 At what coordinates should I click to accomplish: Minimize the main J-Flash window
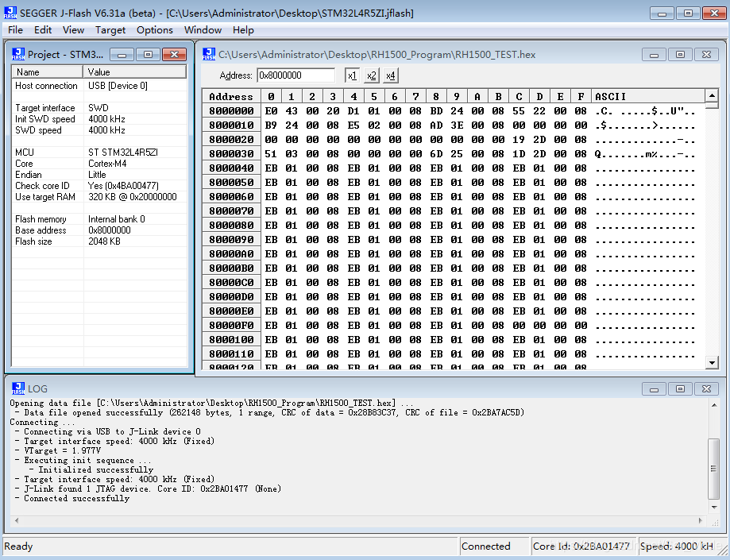662,14
